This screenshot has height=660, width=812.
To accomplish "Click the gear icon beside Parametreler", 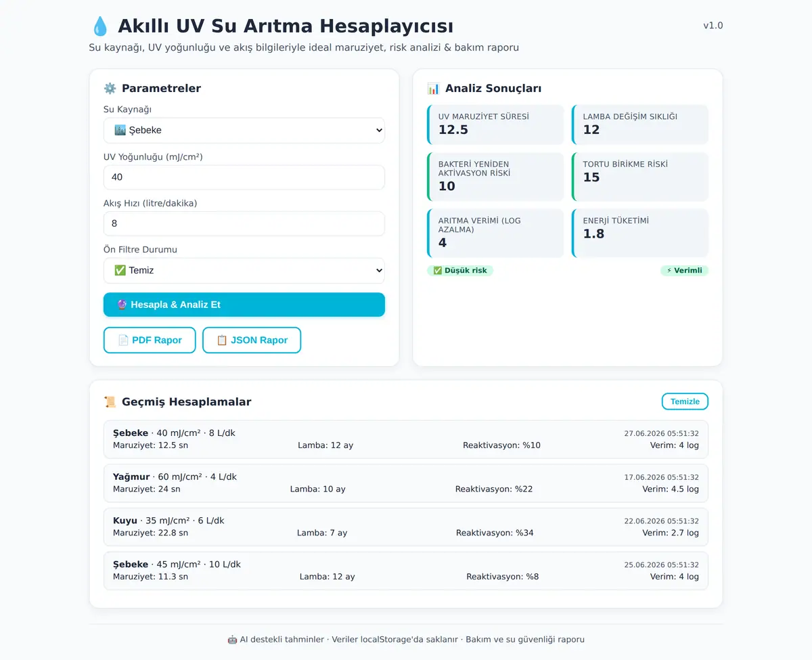I will coord(110,88).
